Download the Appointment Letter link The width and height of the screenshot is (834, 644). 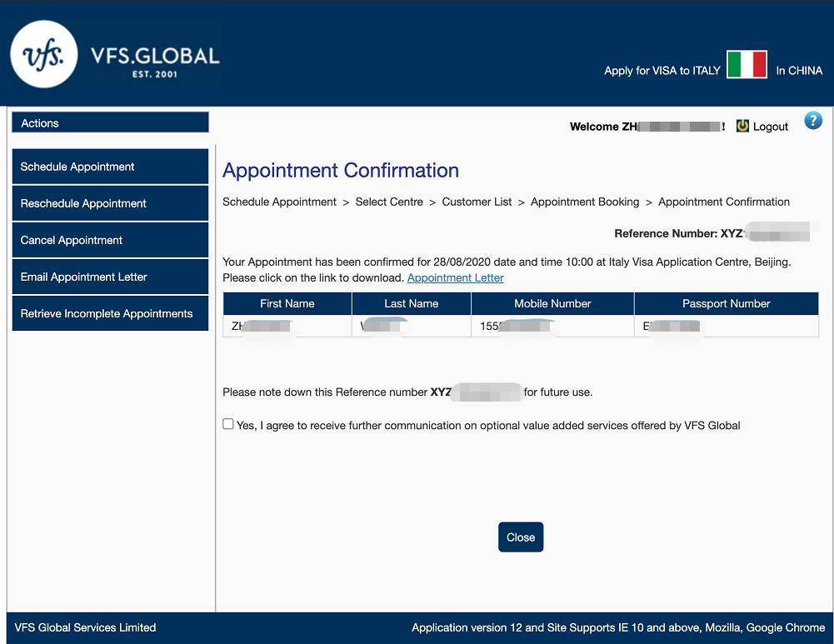(x=455, y=277)
